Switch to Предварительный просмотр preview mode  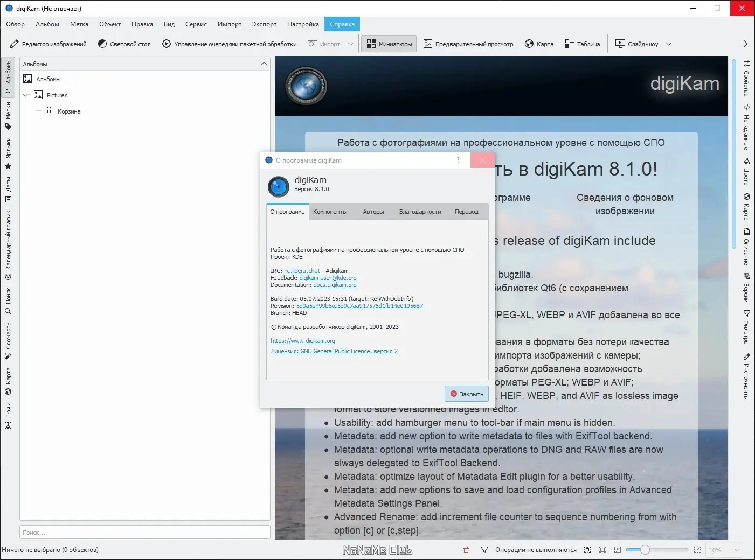click(468, 44)
